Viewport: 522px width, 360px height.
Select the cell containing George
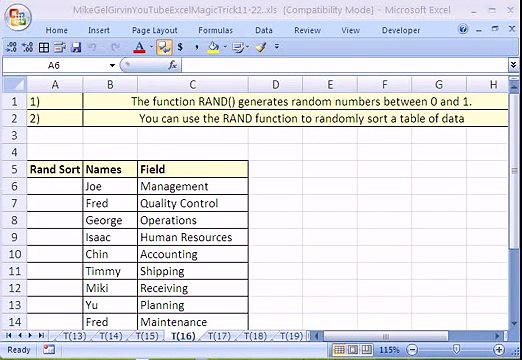110,220
